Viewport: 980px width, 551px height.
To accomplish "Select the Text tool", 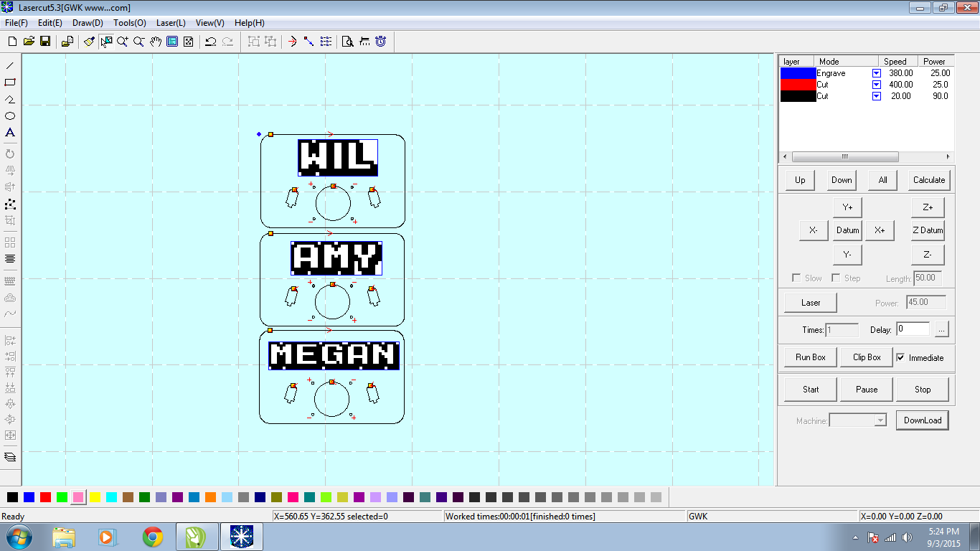I will click(10, 133).
